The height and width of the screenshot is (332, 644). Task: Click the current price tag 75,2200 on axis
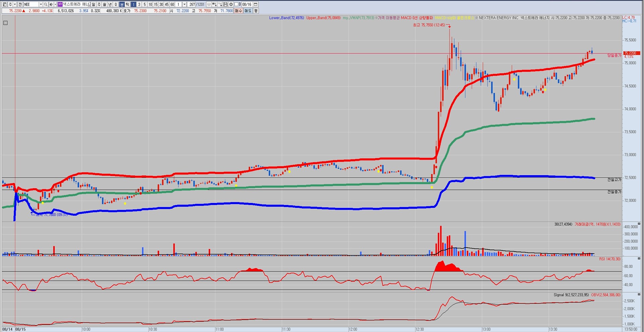632,53
